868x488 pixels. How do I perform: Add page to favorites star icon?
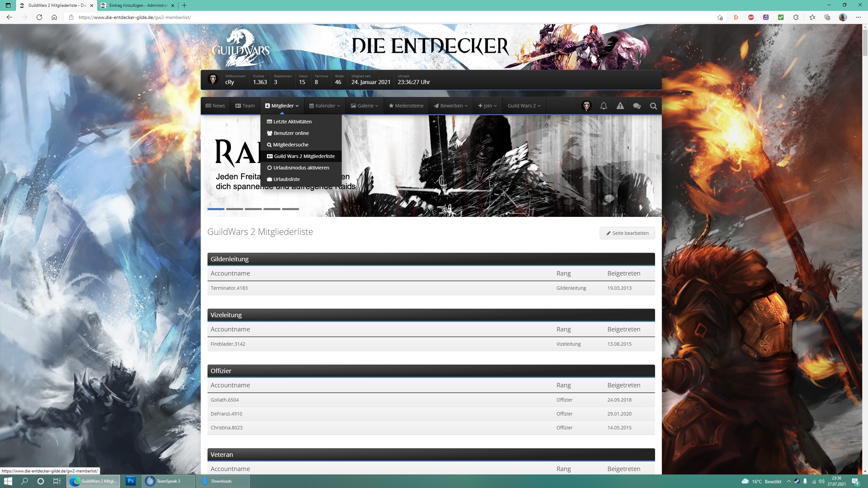720,17
